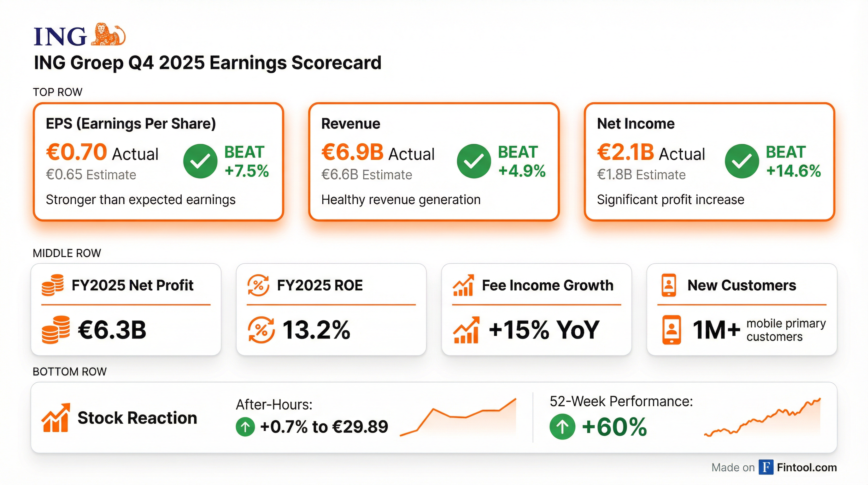Viewport: 868px width, 485px height.
Task: Click the Net Income BEAT +14.6% label
Action: click(793, 162)
